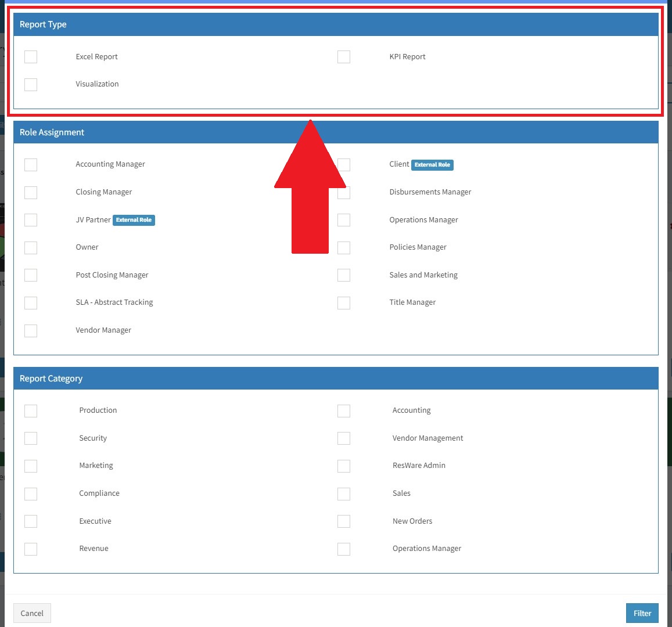Enable the Excel Report checkbox
This screenshot has height=627, width=672.
[30, 56]
